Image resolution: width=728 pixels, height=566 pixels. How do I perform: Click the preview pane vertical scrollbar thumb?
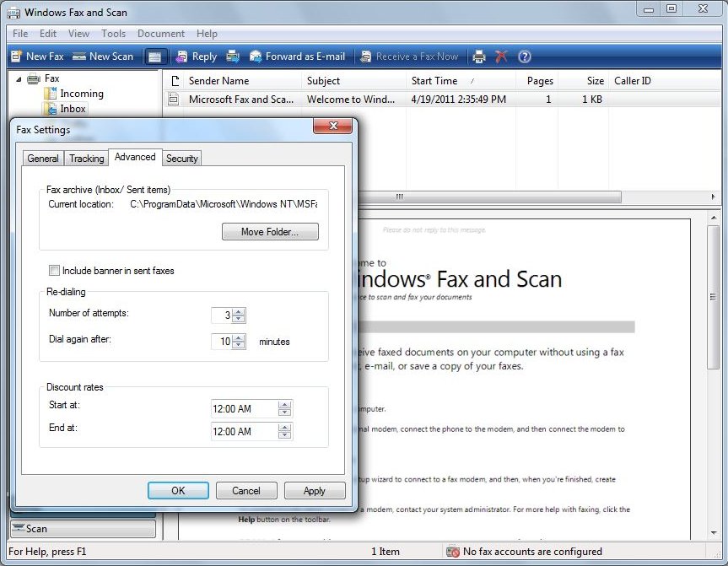(713, 297)
